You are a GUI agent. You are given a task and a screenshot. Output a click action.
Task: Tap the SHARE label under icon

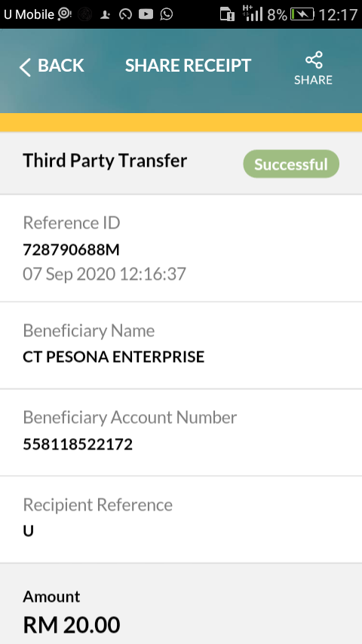313,80
